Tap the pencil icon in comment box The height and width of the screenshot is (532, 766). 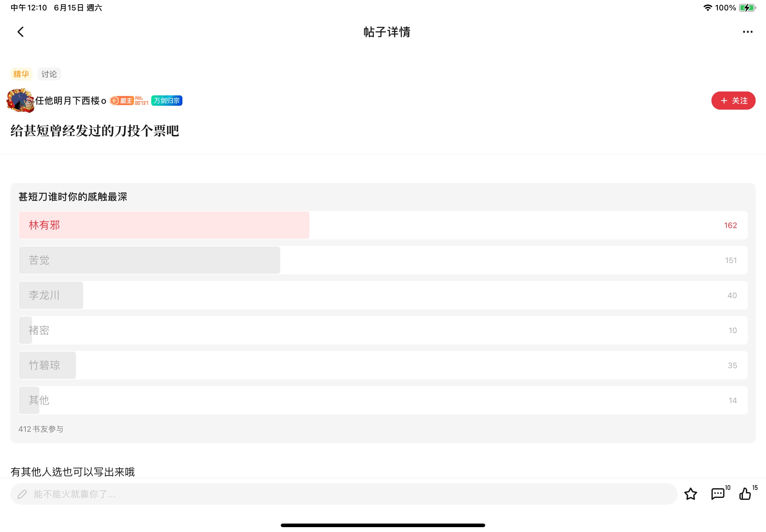point(22,494)
